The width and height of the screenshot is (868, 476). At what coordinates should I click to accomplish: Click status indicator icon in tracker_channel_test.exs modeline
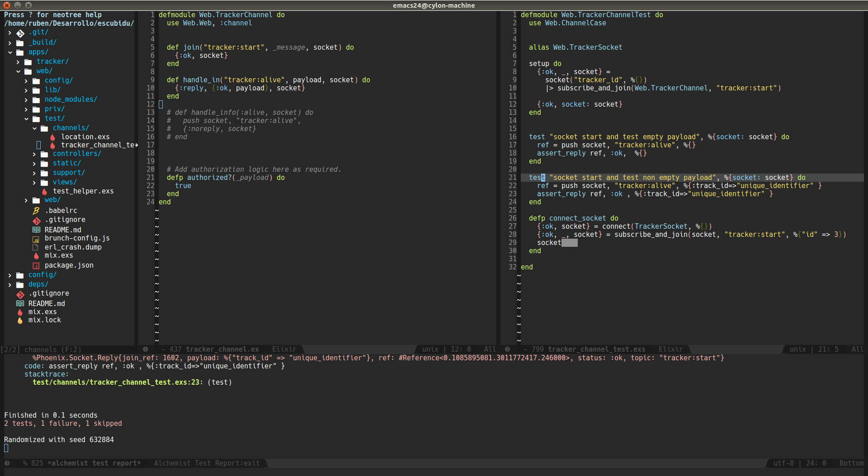point(507,349)
